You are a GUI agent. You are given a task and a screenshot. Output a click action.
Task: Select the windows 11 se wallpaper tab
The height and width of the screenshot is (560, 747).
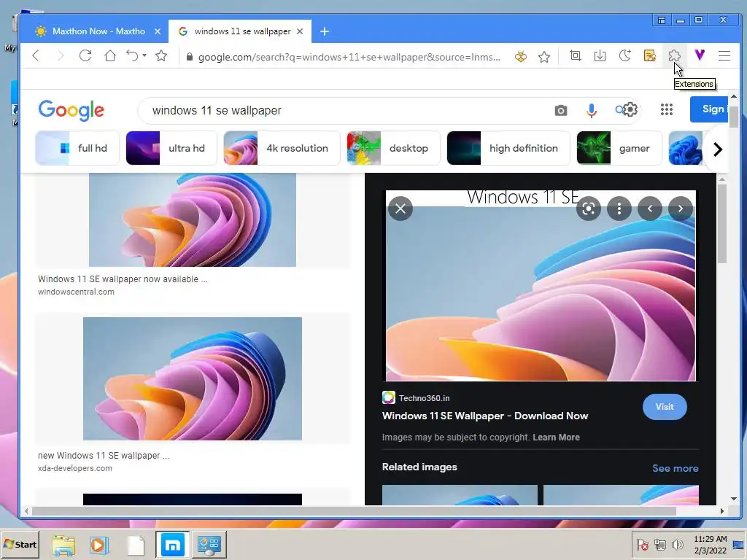240,31
